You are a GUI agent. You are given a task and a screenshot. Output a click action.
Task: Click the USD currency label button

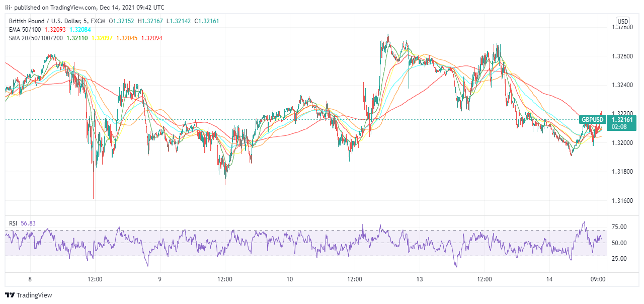point(623,22)
